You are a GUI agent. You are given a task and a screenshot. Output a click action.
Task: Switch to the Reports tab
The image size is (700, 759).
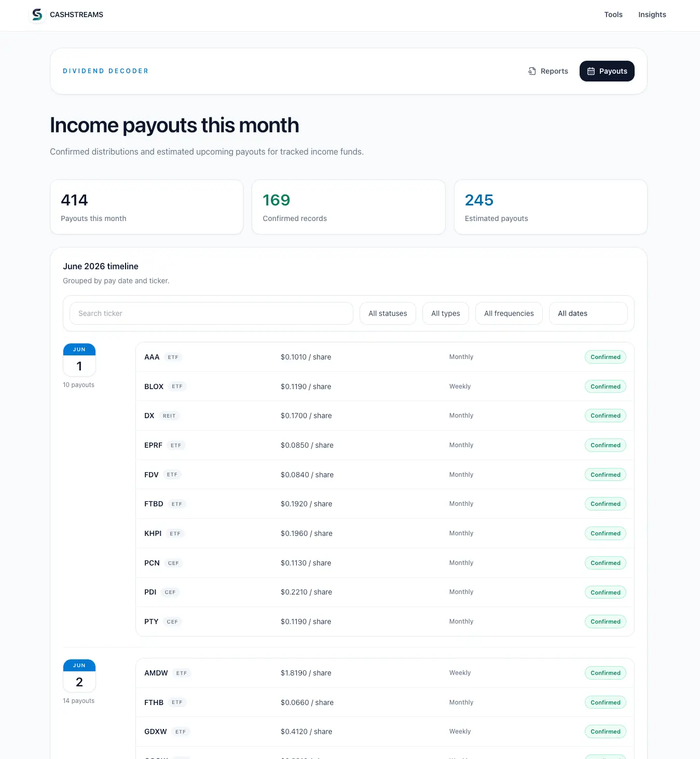[548, 71]
